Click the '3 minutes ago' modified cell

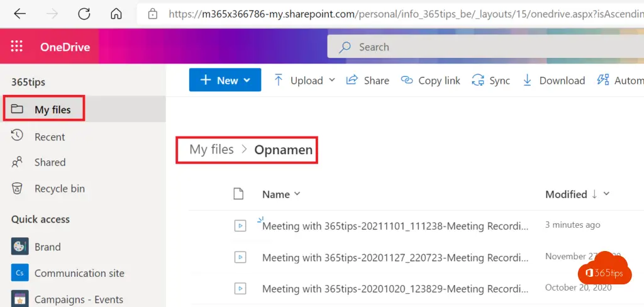[572, 225]
